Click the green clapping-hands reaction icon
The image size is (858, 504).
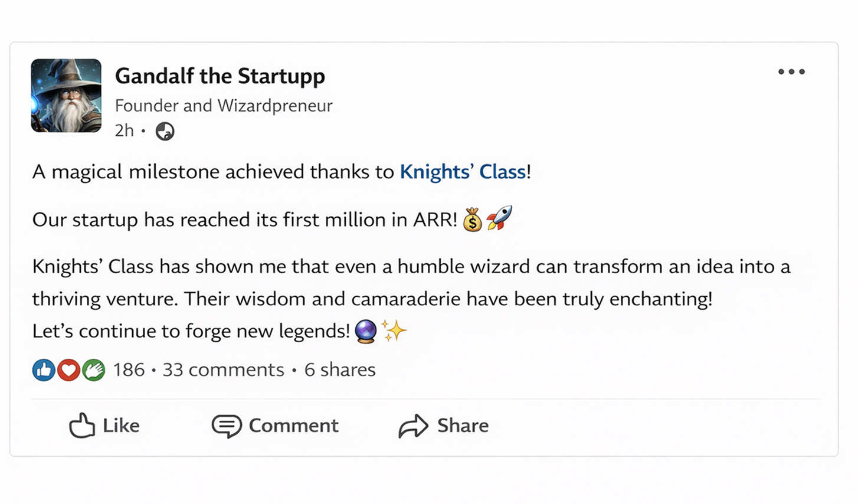tap(93, 369)
